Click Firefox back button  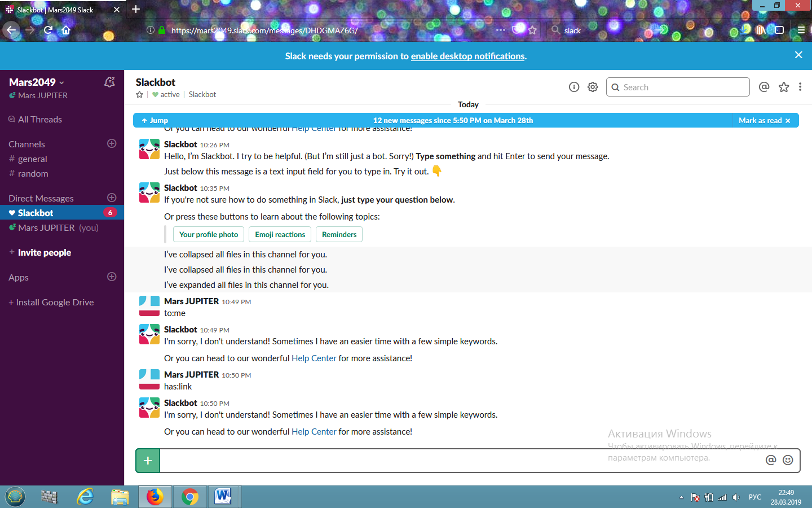[11, 30]
